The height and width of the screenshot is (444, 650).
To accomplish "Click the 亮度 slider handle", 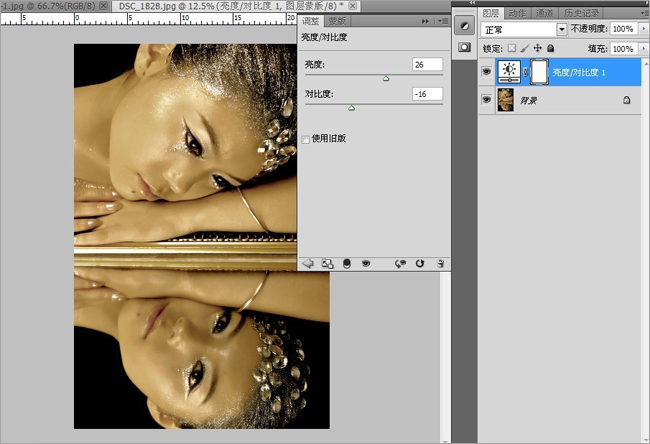I will (386, 78).
